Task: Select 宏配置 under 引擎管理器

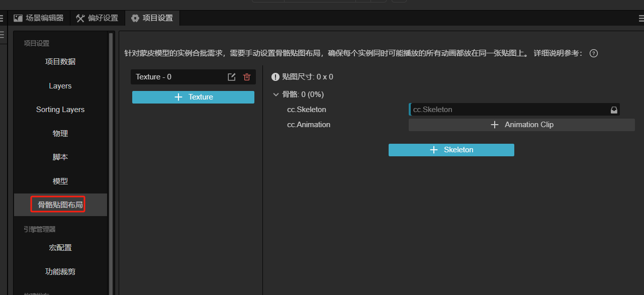Action: pyautogui.click(x=60, y=248)
